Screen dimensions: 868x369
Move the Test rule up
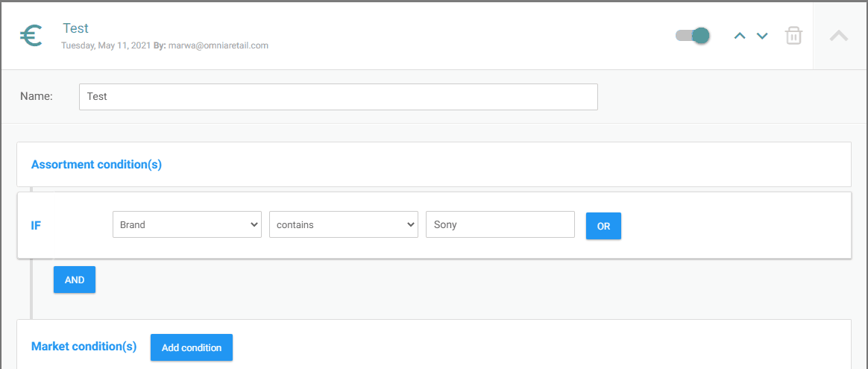coord(740,36)
